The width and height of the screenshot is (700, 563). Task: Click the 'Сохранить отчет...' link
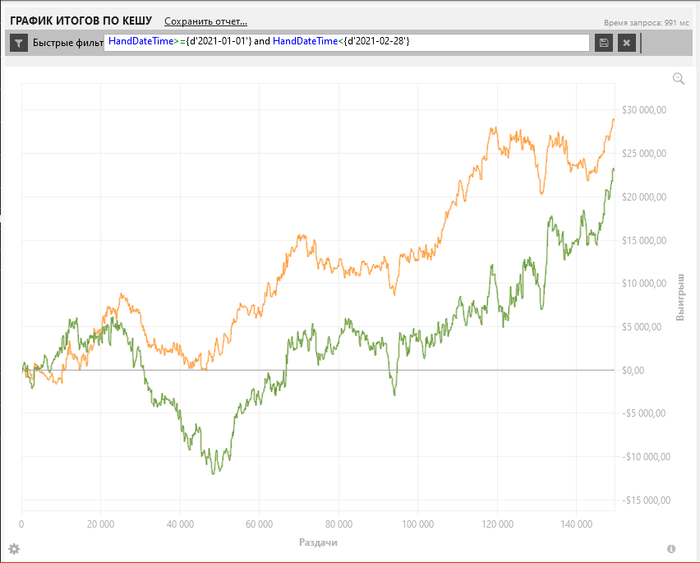[205, 21]
